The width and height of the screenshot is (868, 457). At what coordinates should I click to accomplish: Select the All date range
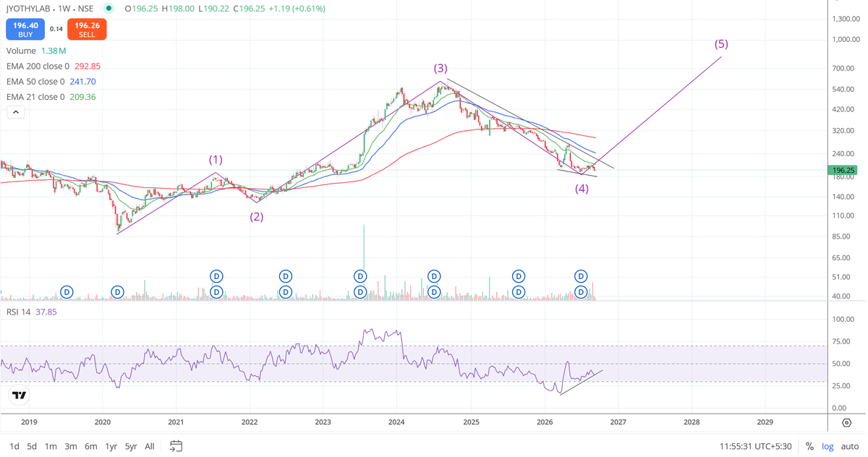click(x=150, y=446)
